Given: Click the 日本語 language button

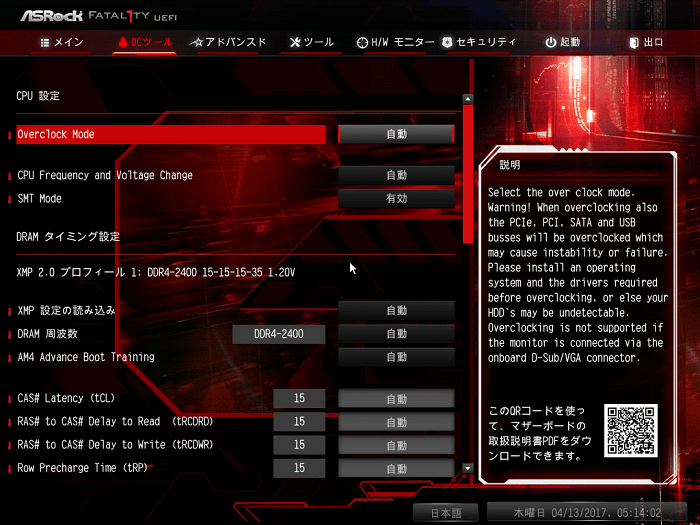Looking at the screenshot, I should [446, 513].
